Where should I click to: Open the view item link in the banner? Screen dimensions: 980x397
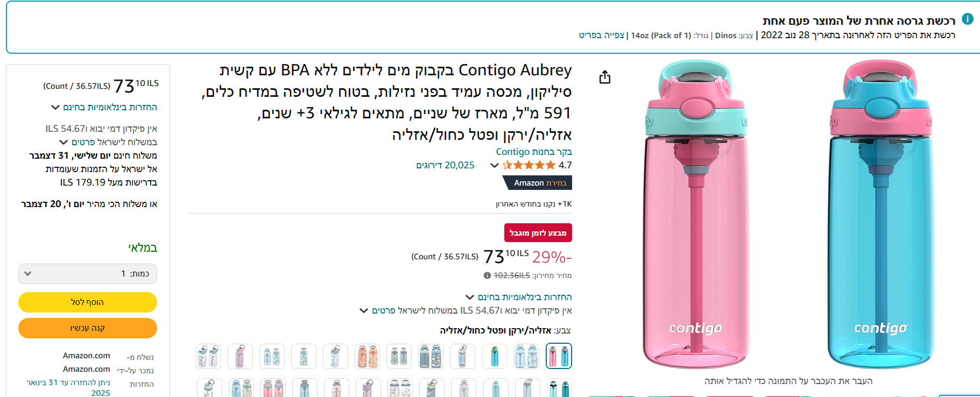point(601,35)
